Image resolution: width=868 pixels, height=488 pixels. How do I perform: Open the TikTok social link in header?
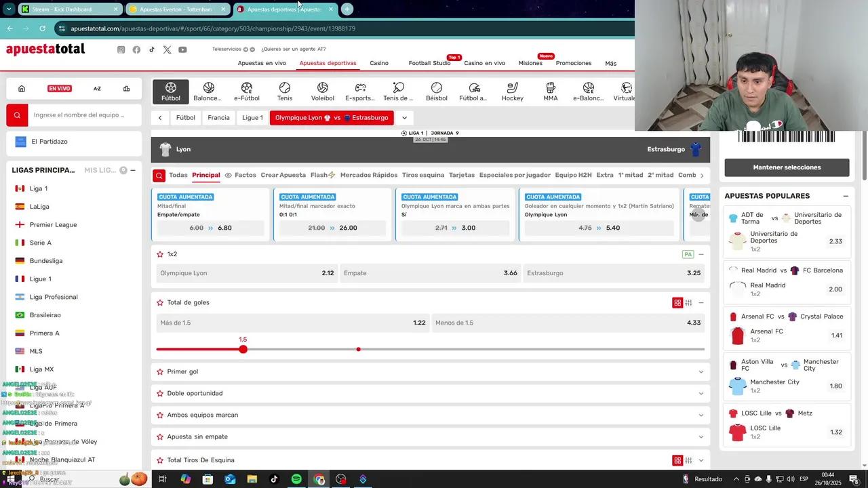[152, 49]
